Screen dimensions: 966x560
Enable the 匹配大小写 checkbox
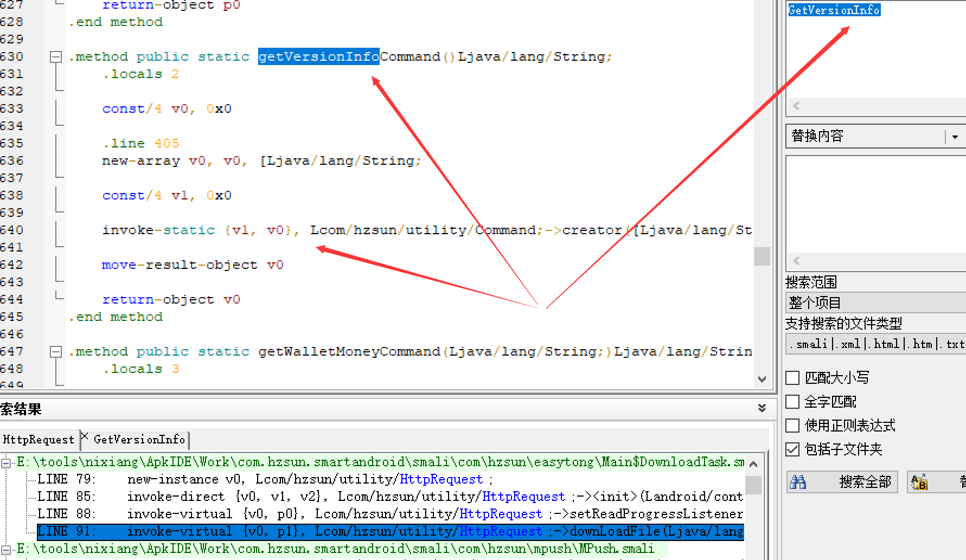[x=792, y=377]
